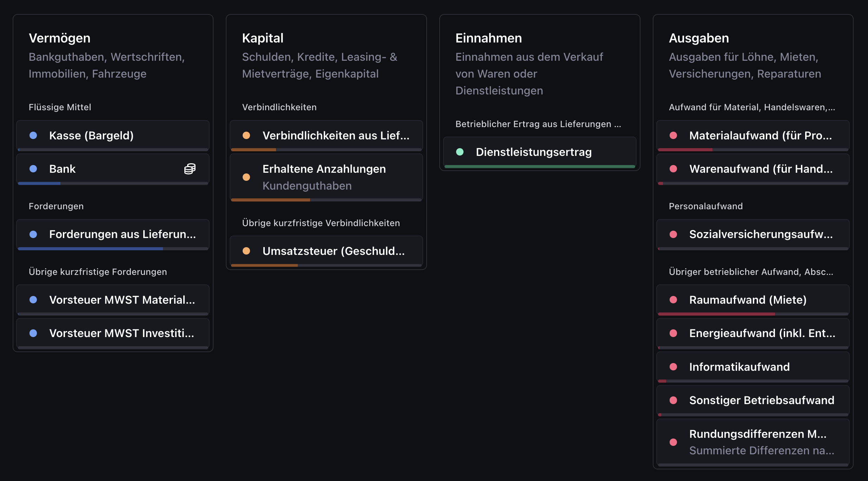868x481 pixels.
Task: Click the orange dot beside Erhaltene Anzahlungen
Action: [246, 177]
